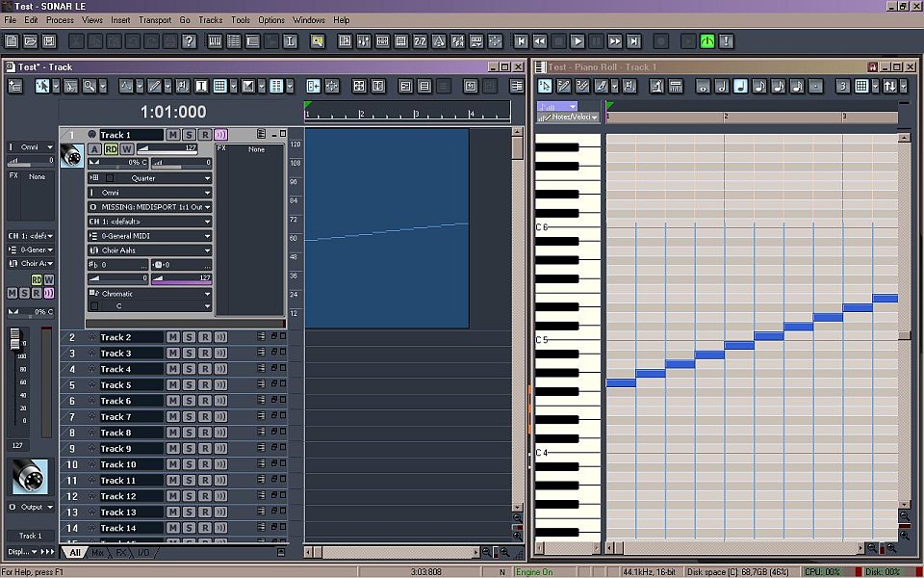Toggle dotted note in Piano Roll toolbar
Viewport: 924px width, 578px height.
pos(816,86)
